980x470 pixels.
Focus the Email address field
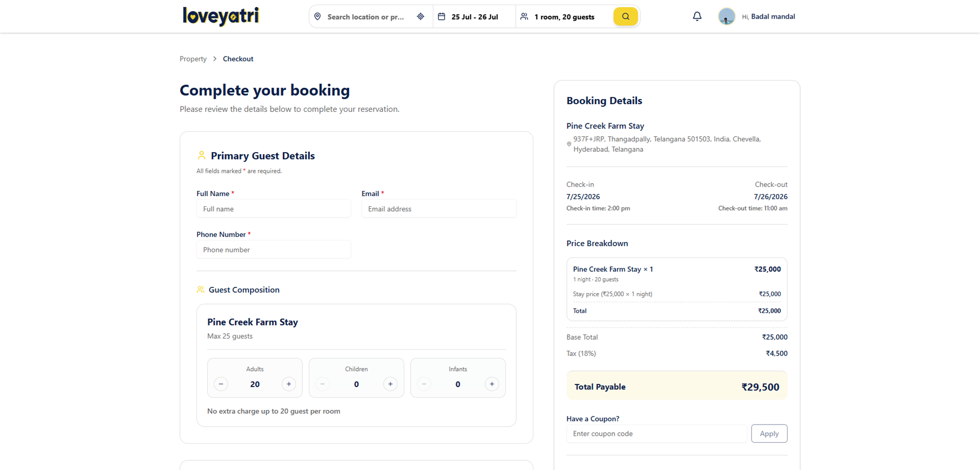(x=438, y=209)
